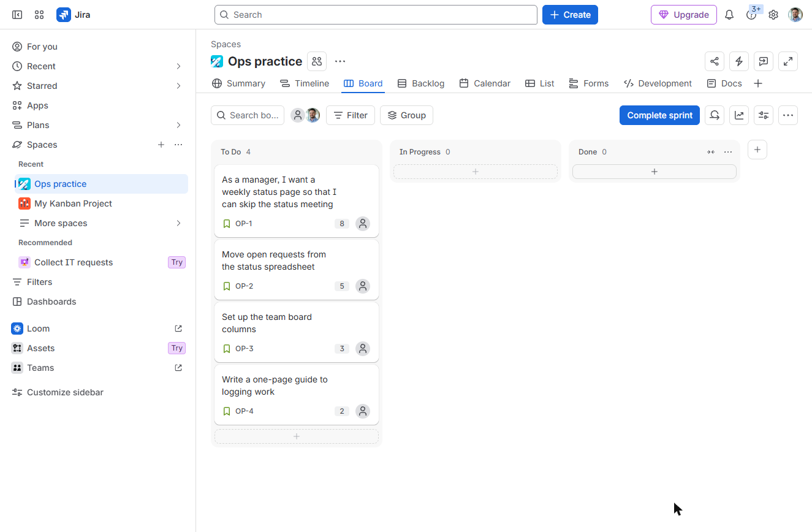812x532 pixels.
Task: Open the app switcher grid icon
Action: [x=39, y=15]
